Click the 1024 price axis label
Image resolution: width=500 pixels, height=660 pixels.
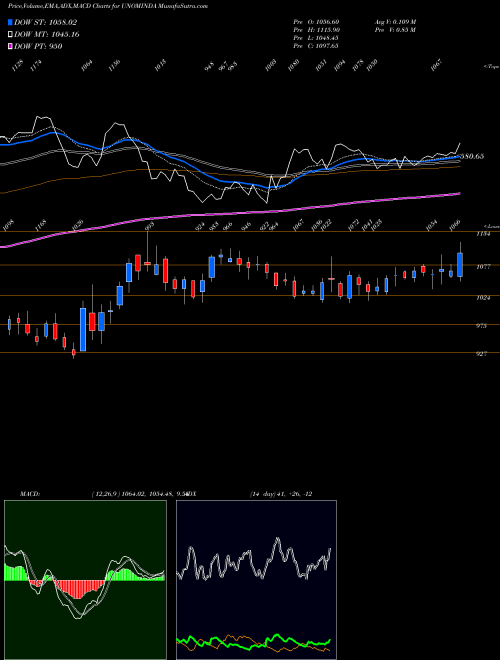tap(483, 298)
